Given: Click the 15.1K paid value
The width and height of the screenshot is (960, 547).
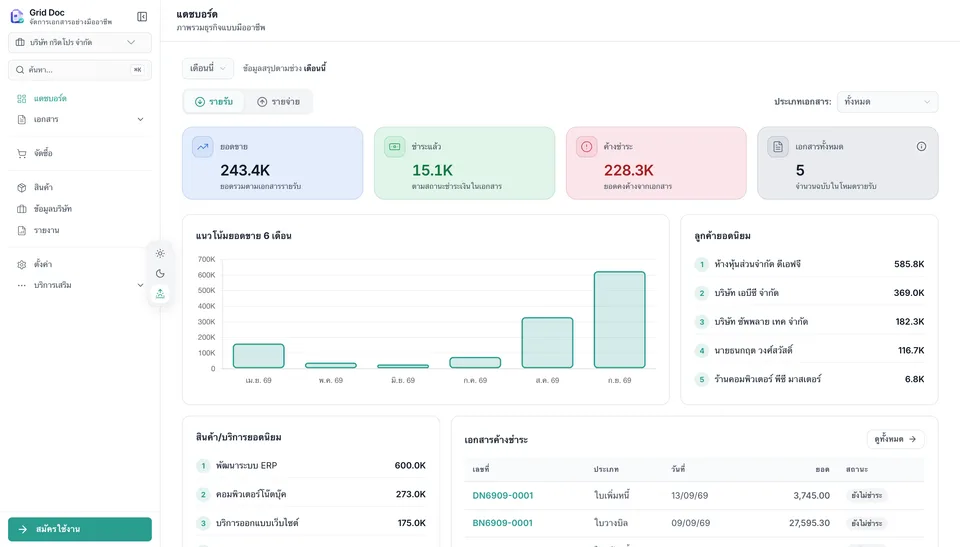Looking at the screenshot, I should (x=432, y=170).
